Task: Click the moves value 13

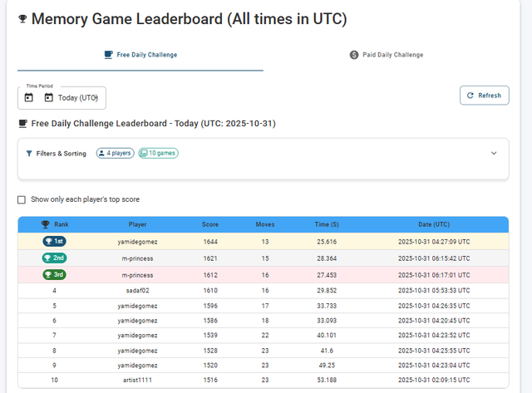Action: pyautogui.click(x=265, y=242)
